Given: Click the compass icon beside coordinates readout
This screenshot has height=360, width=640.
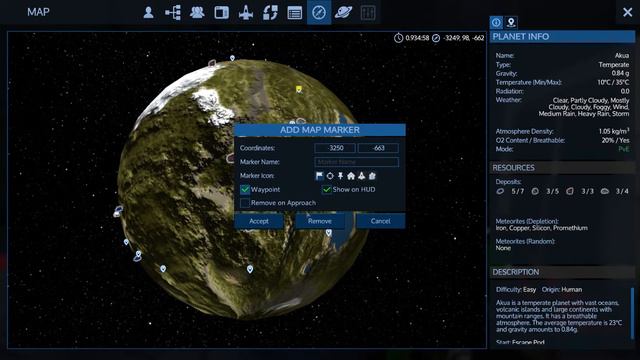Looking at the screenshot, I should tap(436, 38).
